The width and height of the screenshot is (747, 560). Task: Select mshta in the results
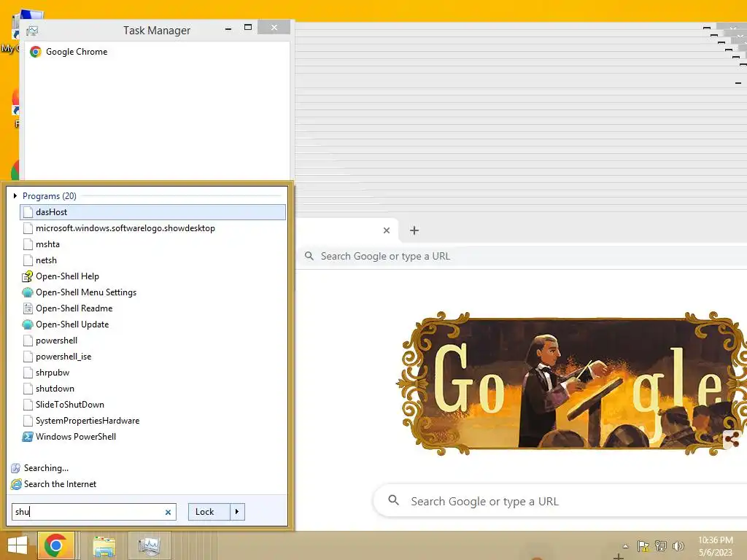[x=153, y=244]
